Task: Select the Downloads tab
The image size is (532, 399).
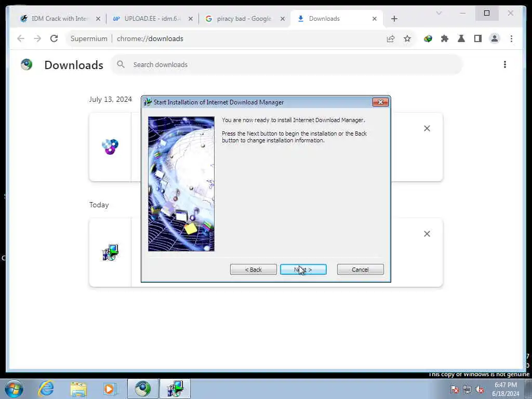Action: (336, 19)
